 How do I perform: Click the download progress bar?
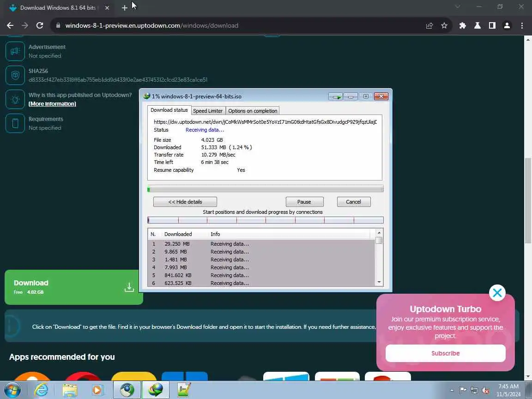pyautogui.click(x=266, y=189)
